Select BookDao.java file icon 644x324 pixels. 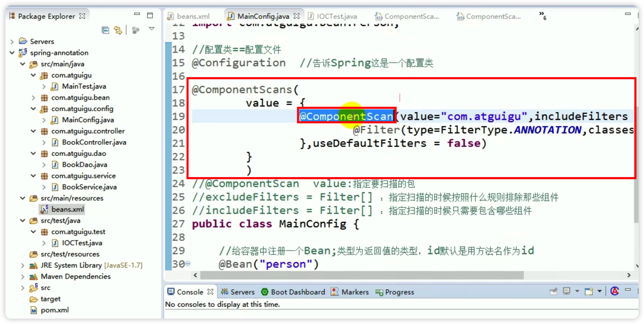(x=55, y=165)
